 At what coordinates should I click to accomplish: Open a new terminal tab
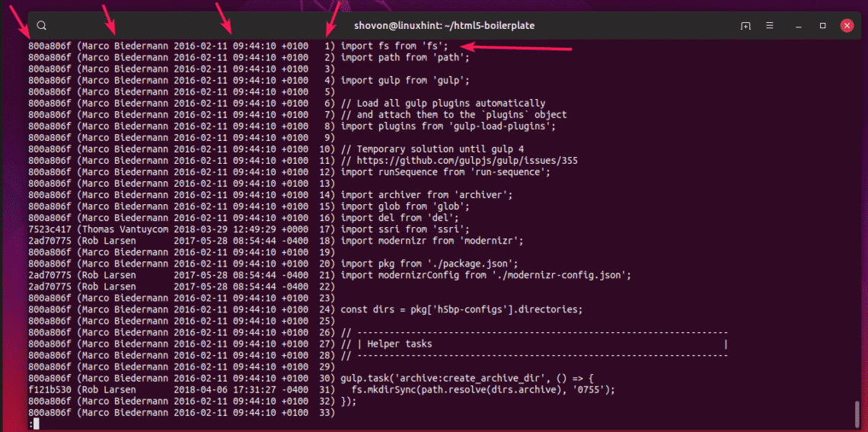click(745, 25)
